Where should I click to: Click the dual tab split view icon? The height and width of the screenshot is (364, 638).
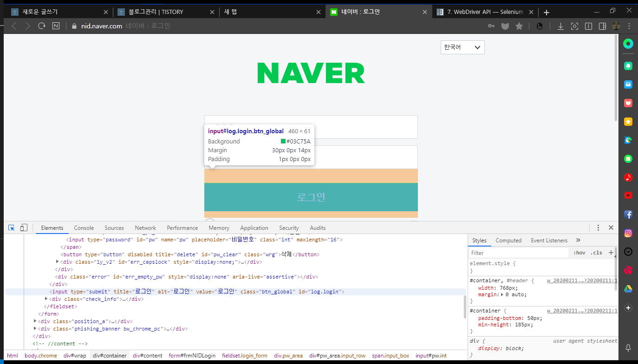[x=588, y=26]
